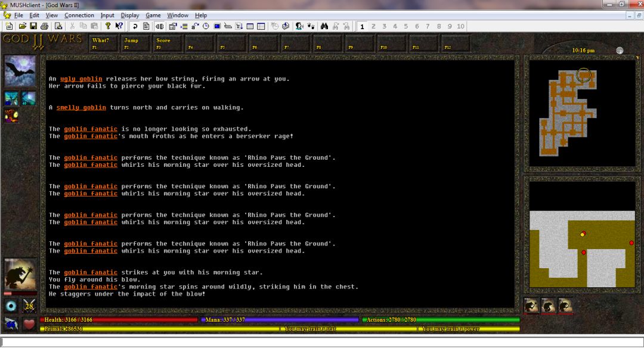
Task: Click the empty F12 macro button
Action: (456, 43)
